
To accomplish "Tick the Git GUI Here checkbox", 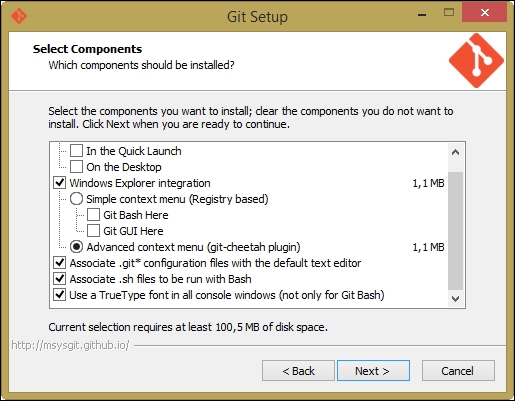I will click(93, 231).
